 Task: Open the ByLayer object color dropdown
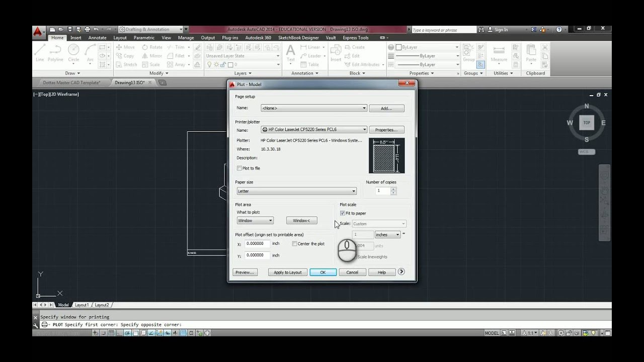(427, 47)
